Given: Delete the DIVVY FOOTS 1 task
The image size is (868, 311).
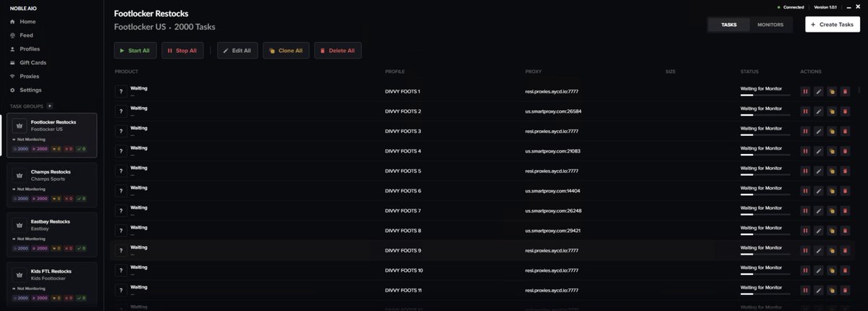Looking at the screenshot, I should coord(844,91).
